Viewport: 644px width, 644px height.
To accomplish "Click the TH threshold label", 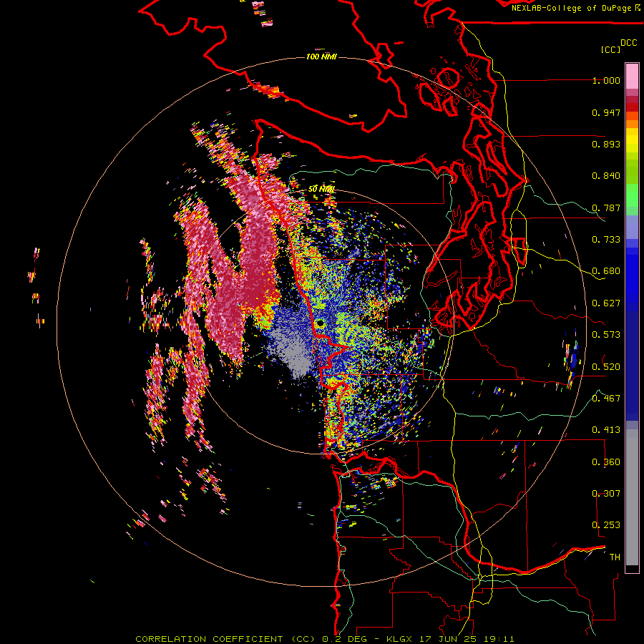I will [x=615, y=557].
